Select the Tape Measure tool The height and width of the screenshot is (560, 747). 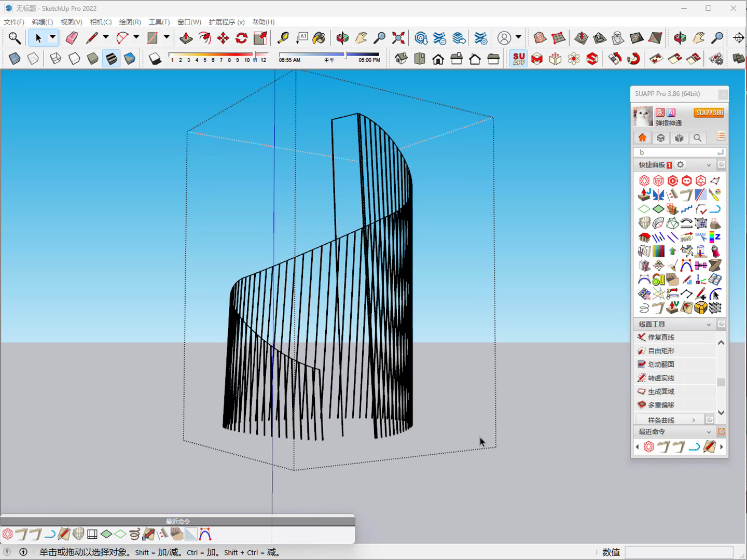[x=283, y=38]
